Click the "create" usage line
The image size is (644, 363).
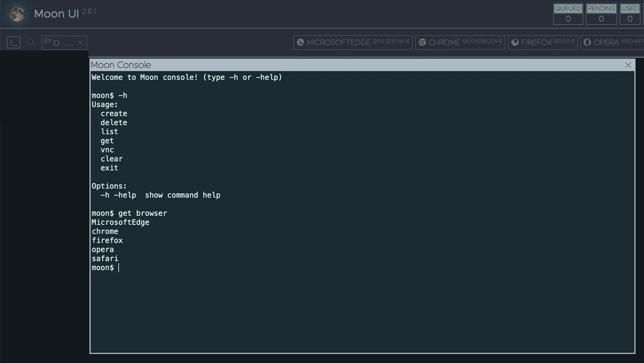(114, 113)
